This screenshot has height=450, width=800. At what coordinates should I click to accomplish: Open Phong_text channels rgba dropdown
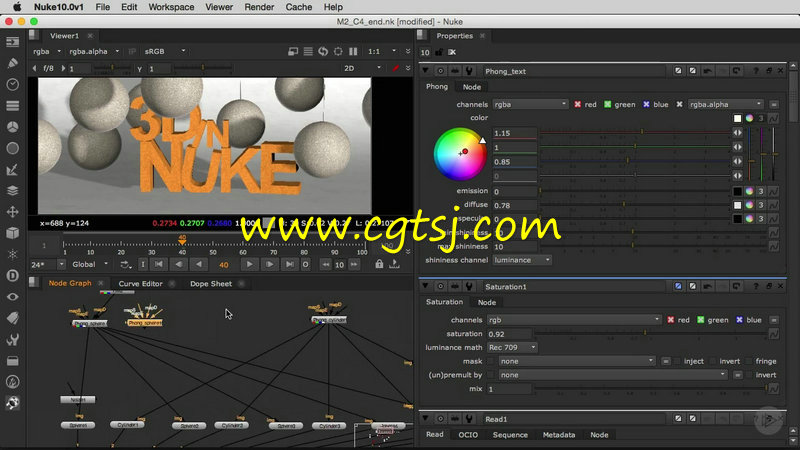click(530, 105)
